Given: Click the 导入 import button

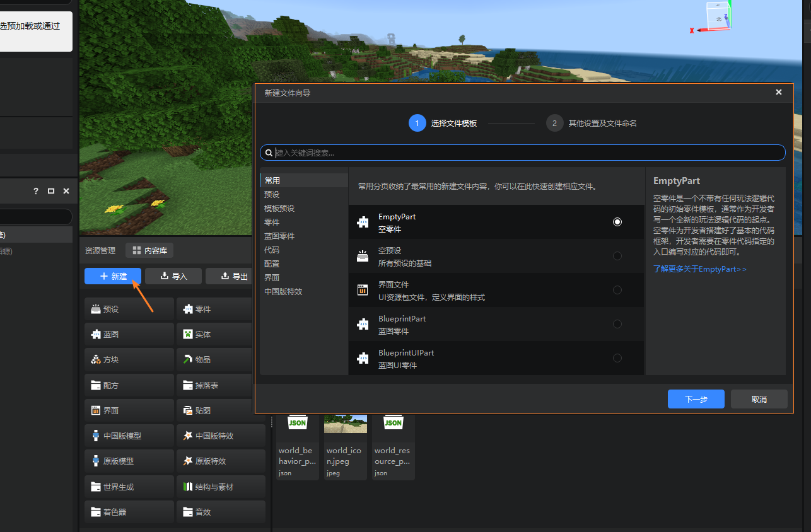Looking at the screenshot, I should 173,276.
